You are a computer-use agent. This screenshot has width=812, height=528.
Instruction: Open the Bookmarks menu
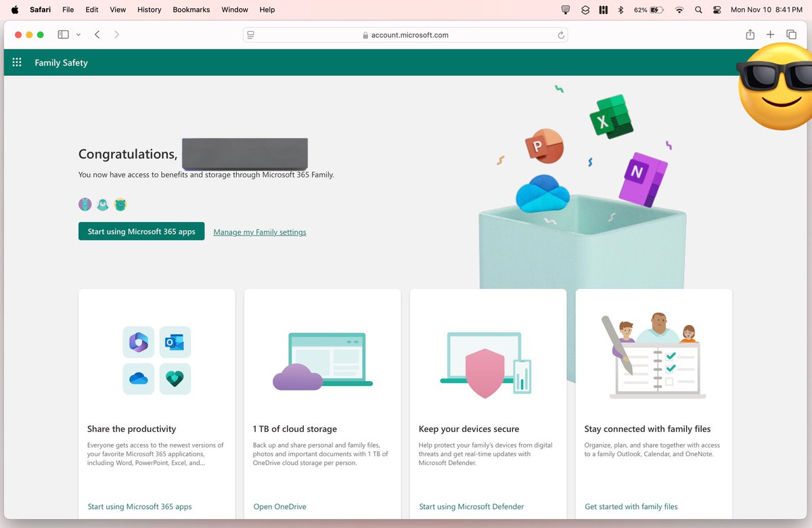click(x=191, y=9)
